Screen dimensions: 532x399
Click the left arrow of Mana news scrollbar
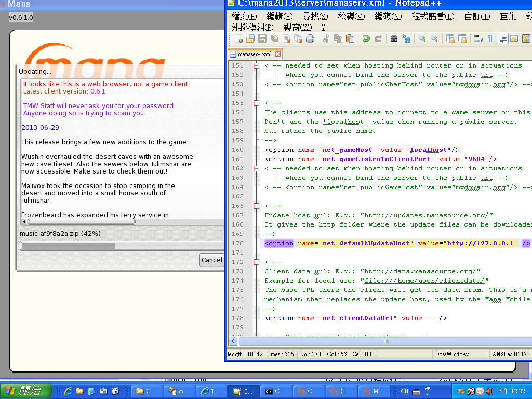tap(24, 222)
